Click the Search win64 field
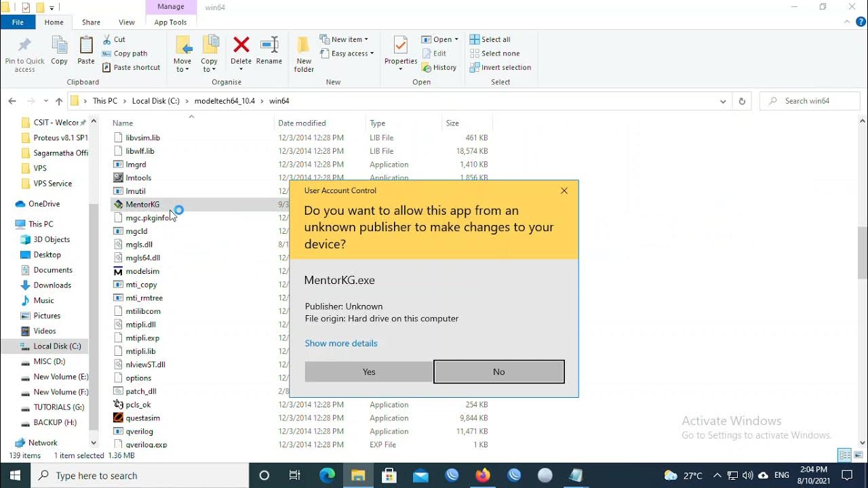 coord(810,101)
